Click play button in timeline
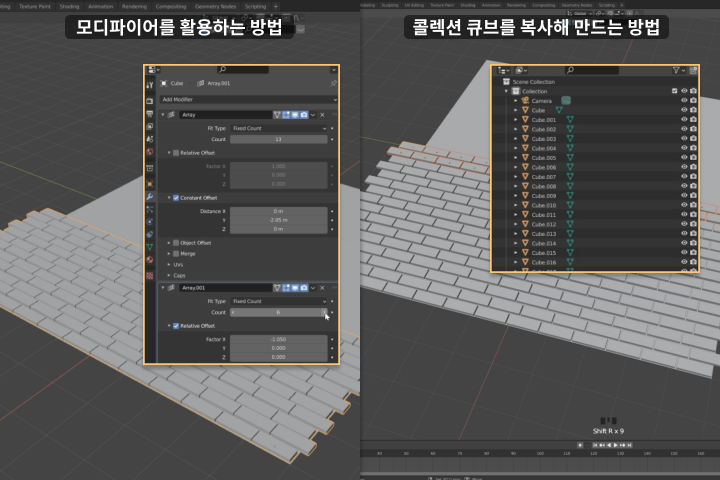The height and width of the screenshot is (480, 720). coord(616,445)
